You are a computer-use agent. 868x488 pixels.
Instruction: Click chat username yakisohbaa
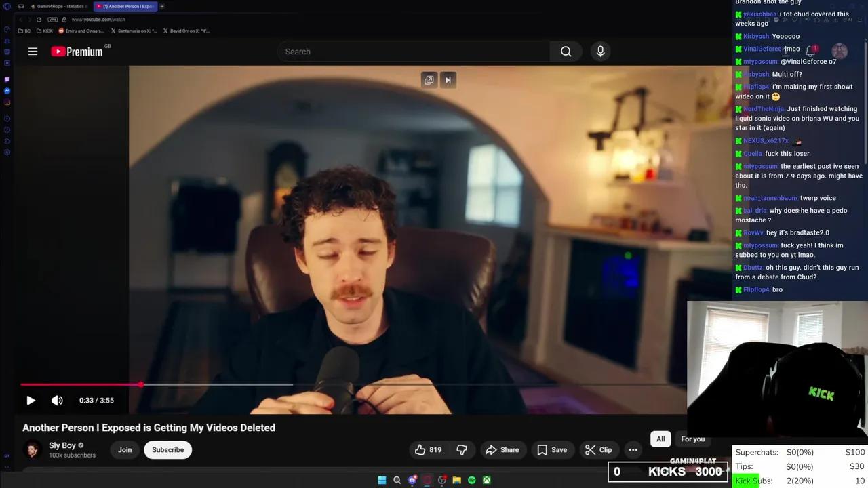[x=759, y=14]
